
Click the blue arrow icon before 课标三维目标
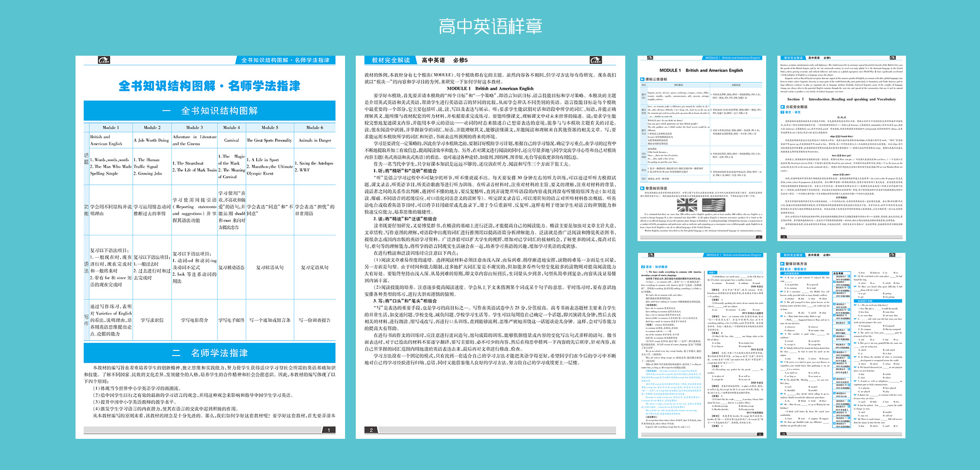click(642, 79)
